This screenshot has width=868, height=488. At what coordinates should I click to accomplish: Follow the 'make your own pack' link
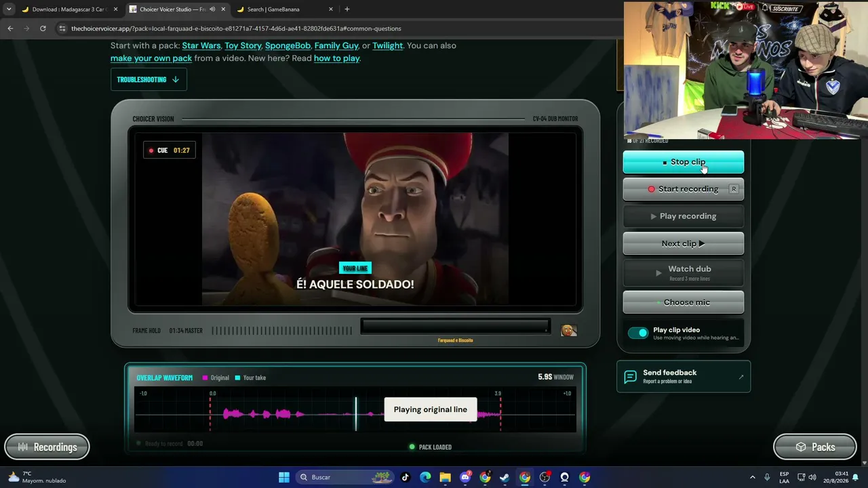click(151, 58)
